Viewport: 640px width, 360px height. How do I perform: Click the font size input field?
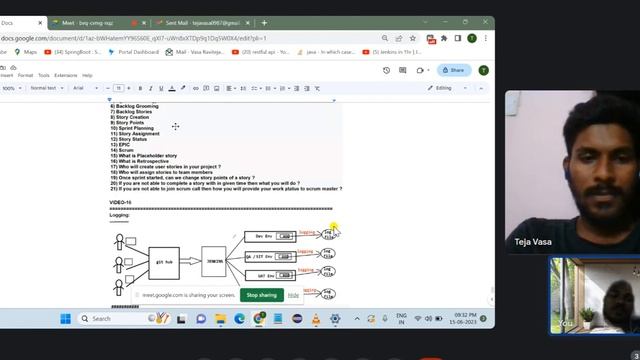click(118, 88)
